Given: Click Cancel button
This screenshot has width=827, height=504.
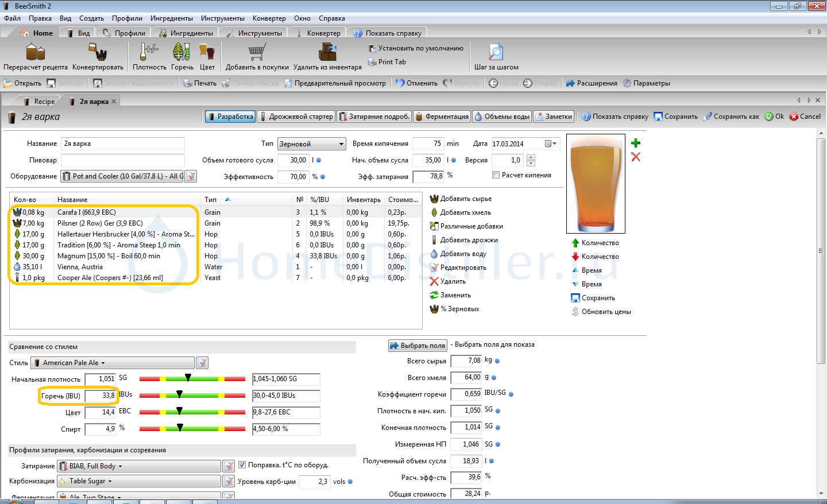Looking at the screenshot, I should [x=805, y=117].
